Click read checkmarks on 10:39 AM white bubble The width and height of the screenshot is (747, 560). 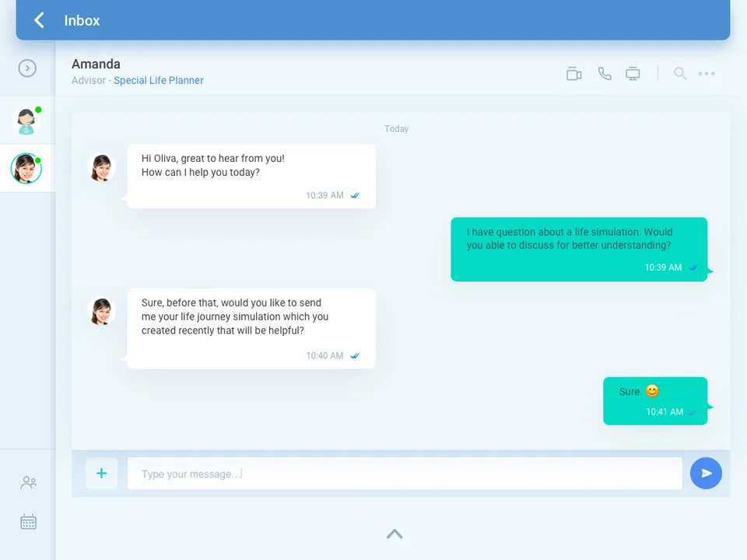pos(355,195)
